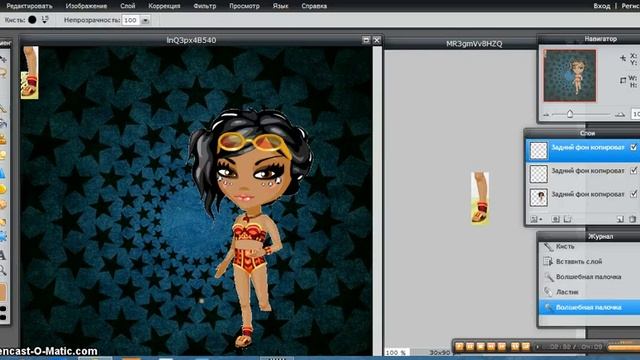Open the Коррекция menu
640x360 pixels.
[164, 6]
